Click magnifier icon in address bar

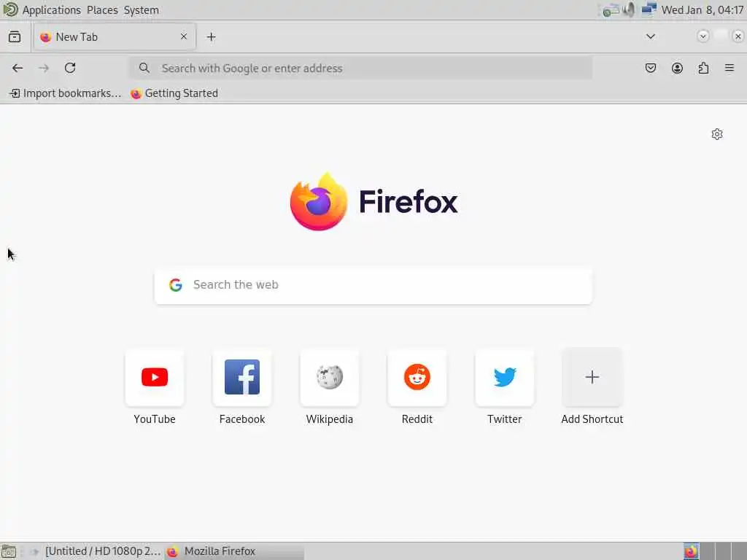(144, 68)
